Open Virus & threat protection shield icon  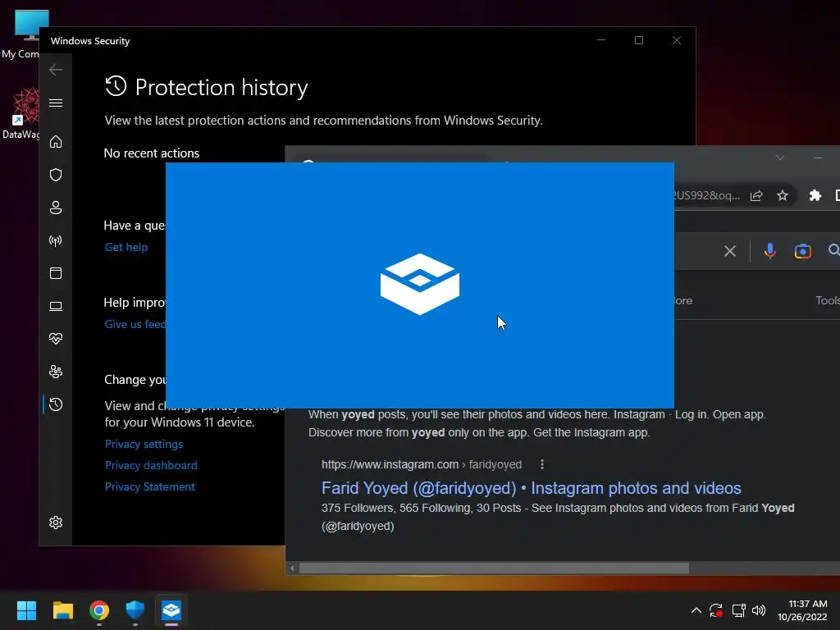tap(56, 175)
